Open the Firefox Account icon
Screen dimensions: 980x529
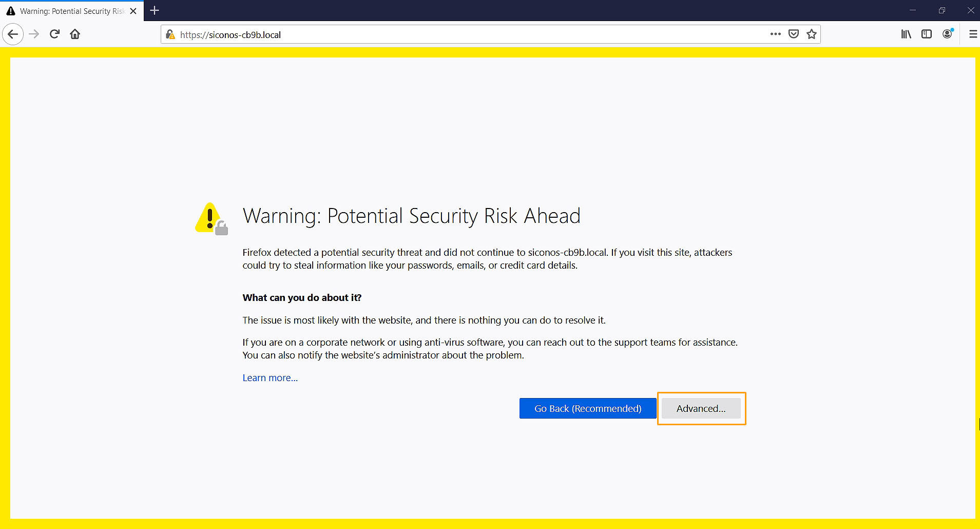point(948,34)
